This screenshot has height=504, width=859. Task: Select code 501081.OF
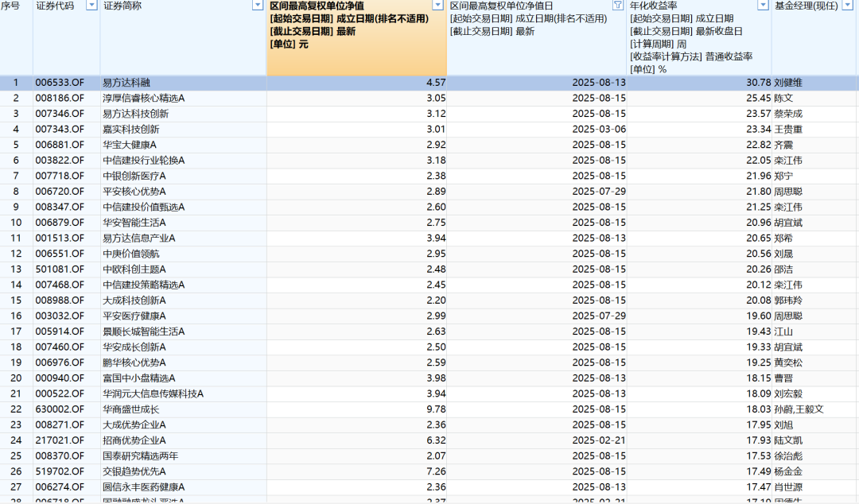(x=60, y=269)
